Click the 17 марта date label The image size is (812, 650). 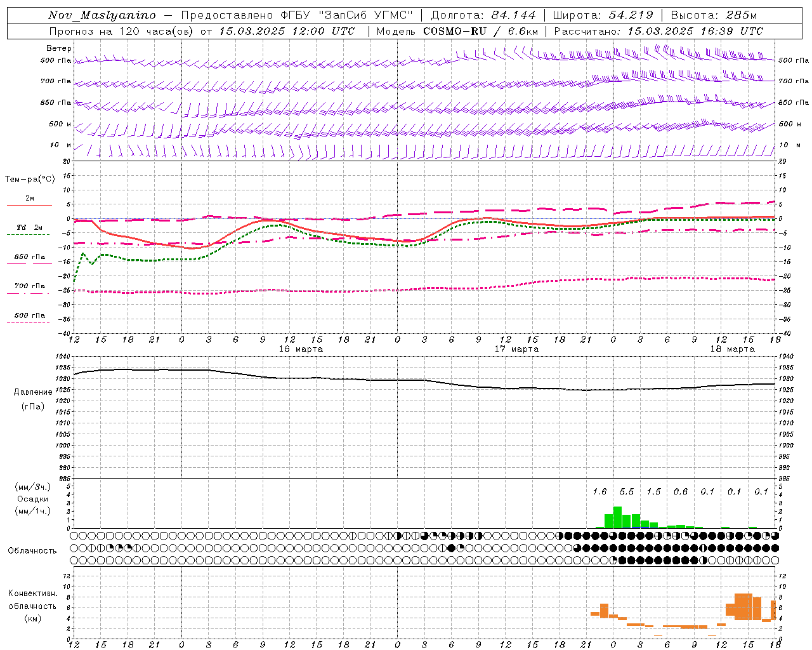pyautogui.click(x=516, y=348)
